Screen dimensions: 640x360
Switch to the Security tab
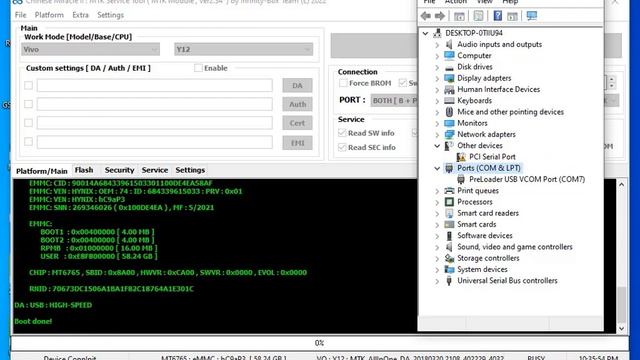click(x=119, y=170)
